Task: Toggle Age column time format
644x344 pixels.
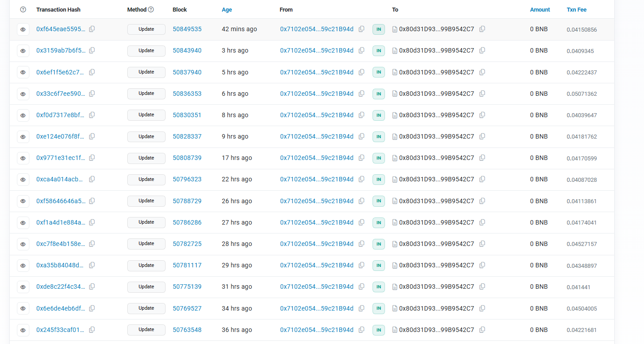Action: tap(227, 9)
